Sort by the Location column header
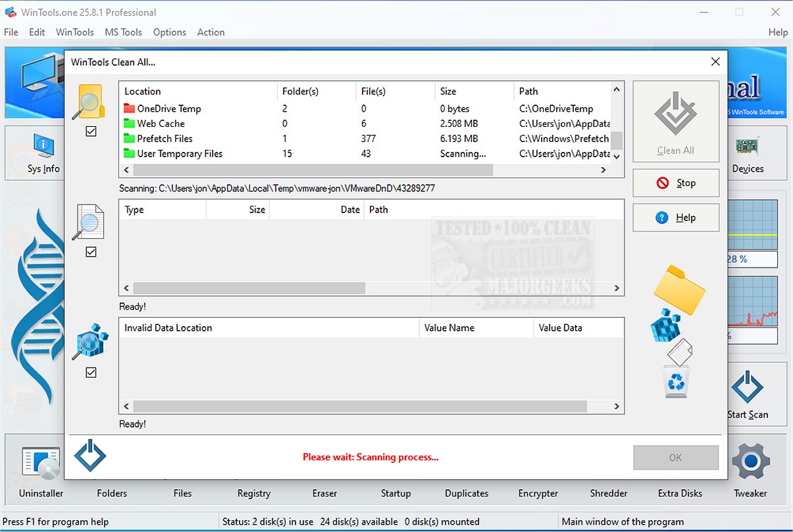793x532 pixels. tap(198, 91)
